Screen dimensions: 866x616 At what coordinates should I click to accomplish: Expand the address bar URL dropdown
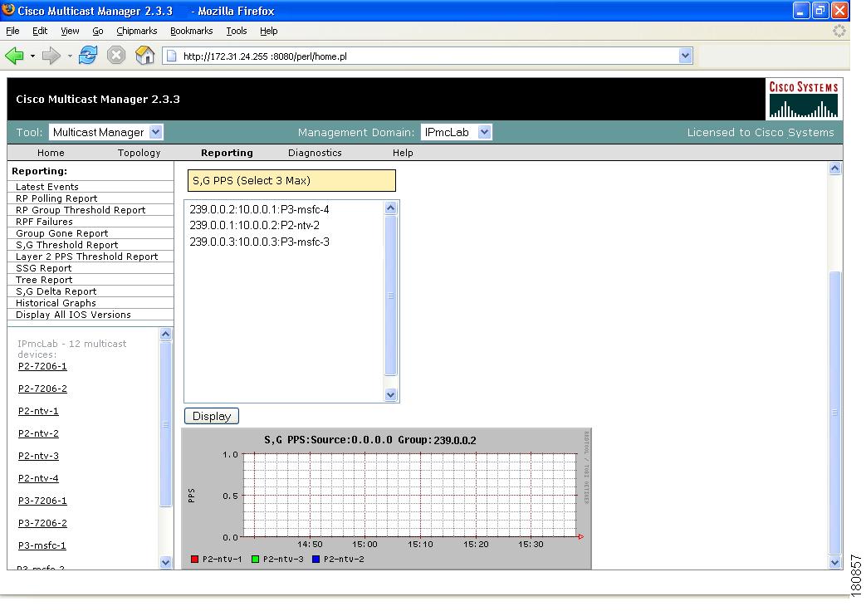(x=685, y=56)
